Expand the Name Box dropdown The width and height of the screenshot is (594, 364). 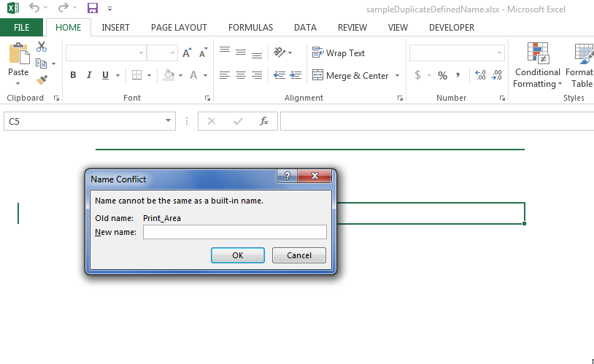click(x=169, y=121)
